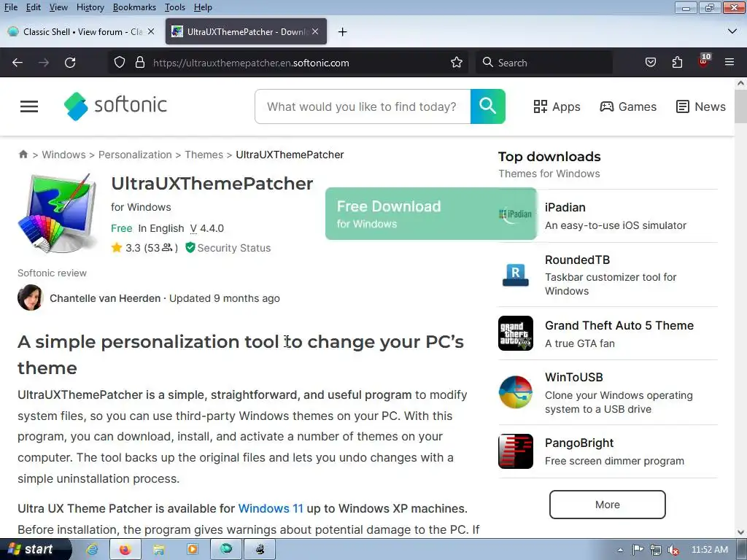Click the RoundedTB app icon
The height and width of the screenshot is (560, 747).
coord(516,275)
